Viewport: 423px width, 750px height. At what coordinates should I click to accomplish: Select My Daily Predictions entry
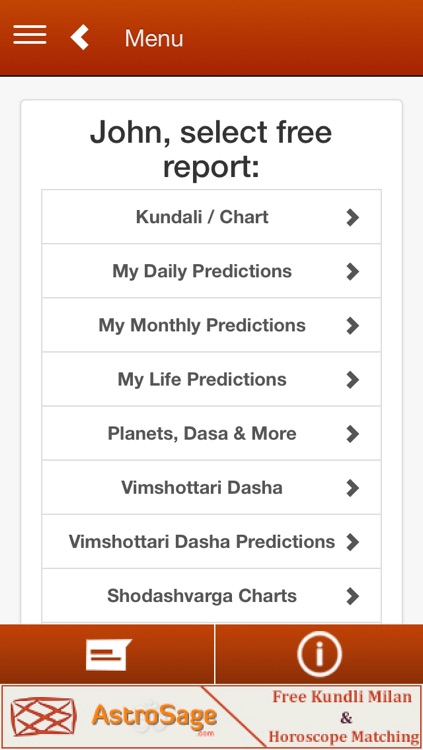point(212,271)
